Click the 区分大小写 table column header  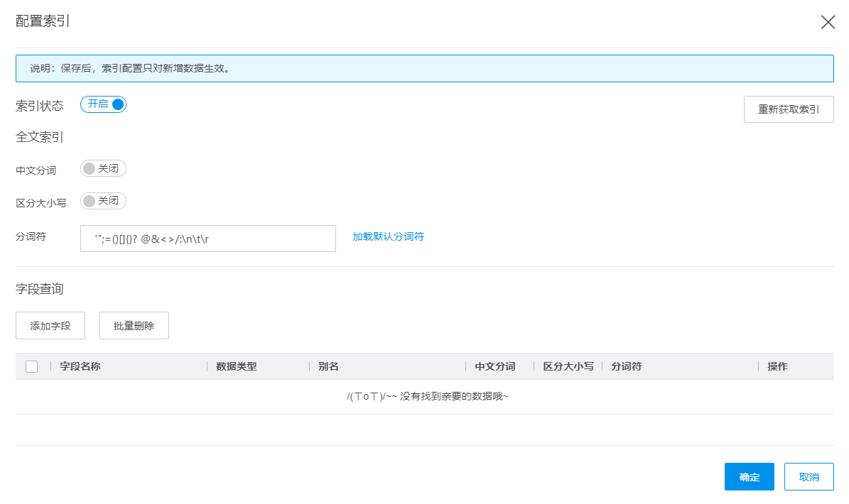(x=568, y=366)
